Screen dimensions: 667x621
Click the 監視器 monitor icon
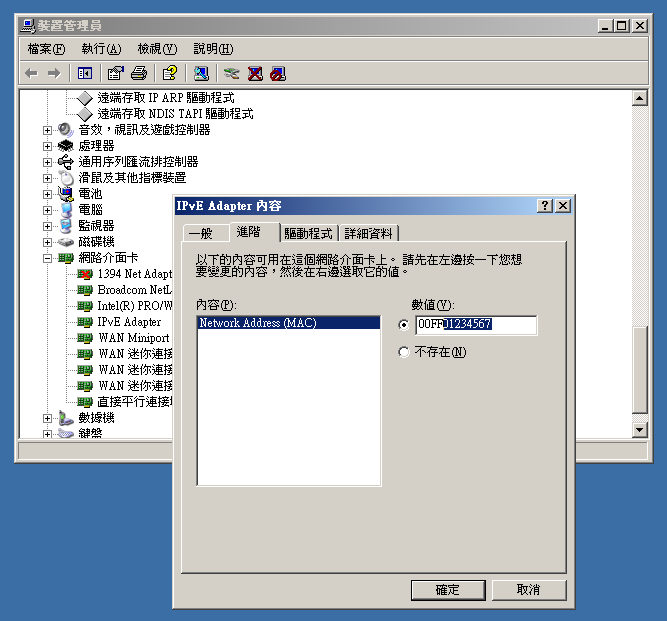[66, 226]
